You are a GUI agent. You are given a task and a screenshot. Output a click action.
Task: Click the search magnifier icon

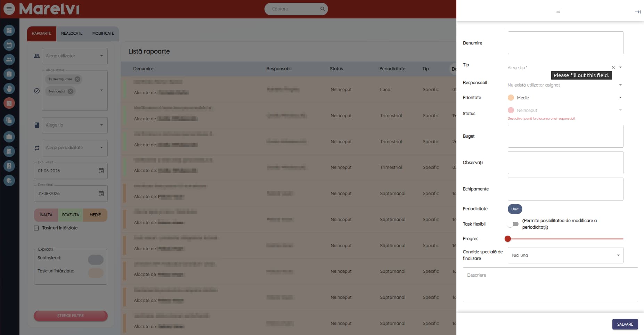point(323,9)
